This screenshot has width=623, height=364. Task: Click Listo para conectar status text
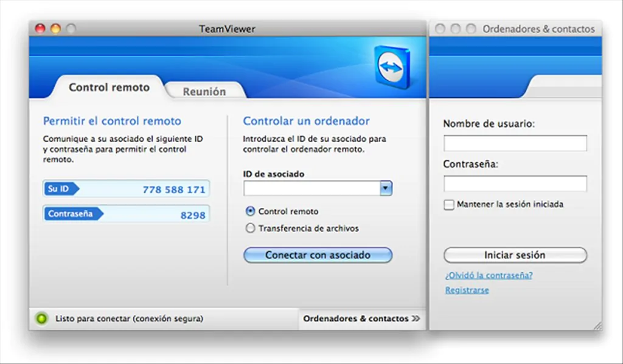pos(129,318)
